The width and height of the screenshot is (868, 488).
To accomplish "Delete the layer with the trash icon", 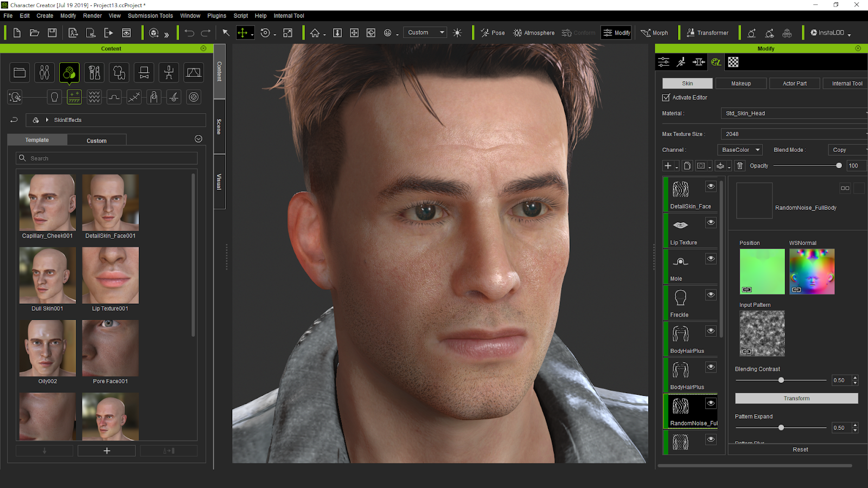I will (740, 166).
